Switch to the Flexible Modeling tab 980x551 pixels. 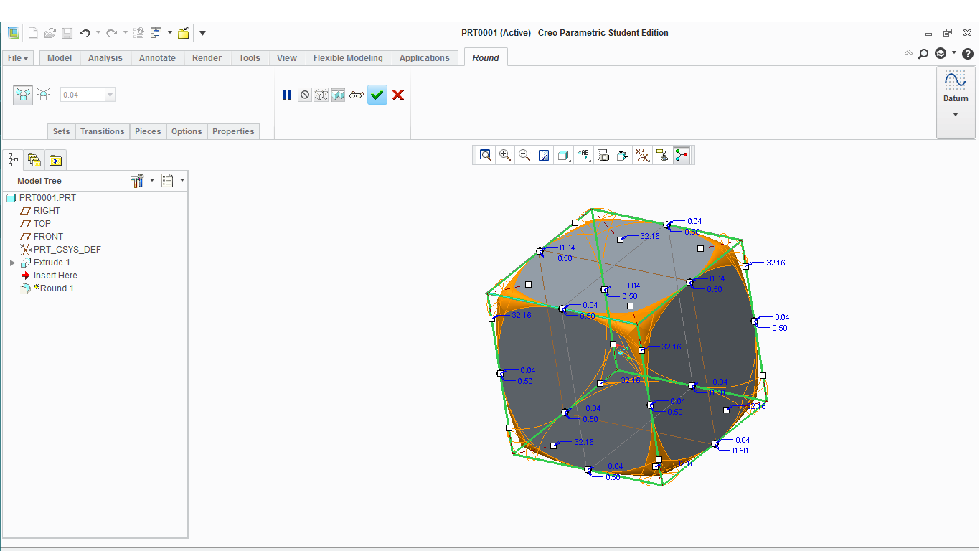tap(348, 58)
